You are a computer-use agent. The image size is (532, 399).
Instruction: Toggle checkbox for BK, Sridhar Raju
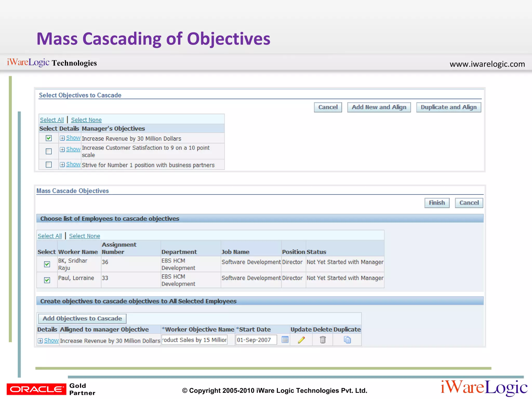point(47,264)
